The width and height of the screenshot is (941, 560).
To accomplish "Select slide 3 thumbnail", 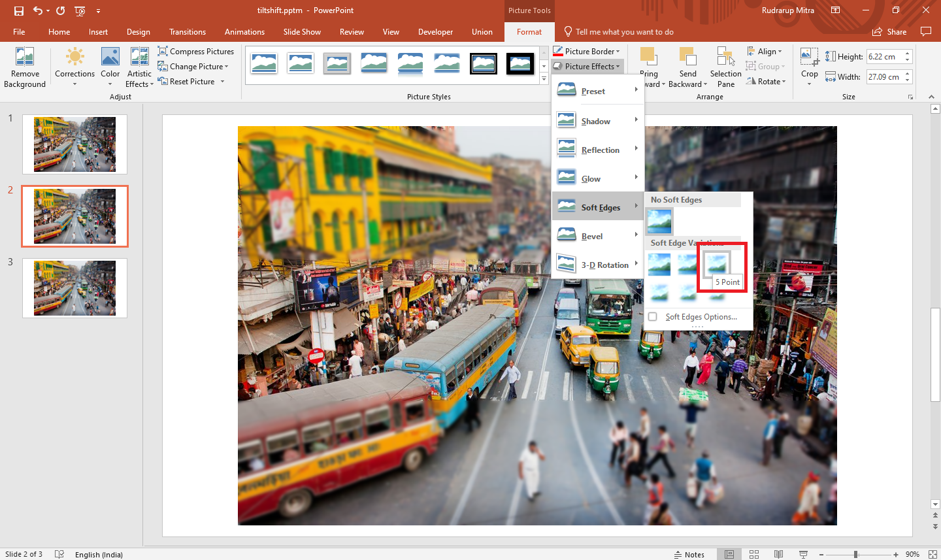I will (x=74, y=288).
